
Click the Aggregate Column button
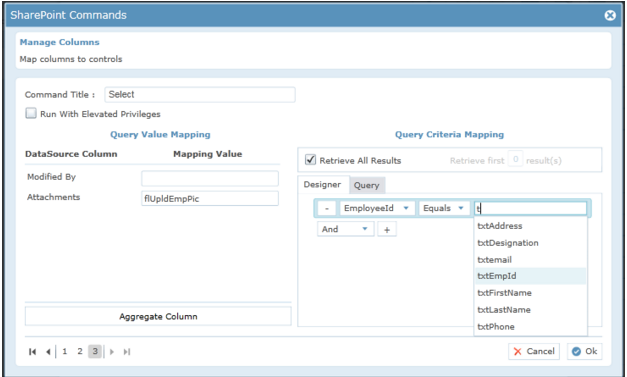click(158, 317)
